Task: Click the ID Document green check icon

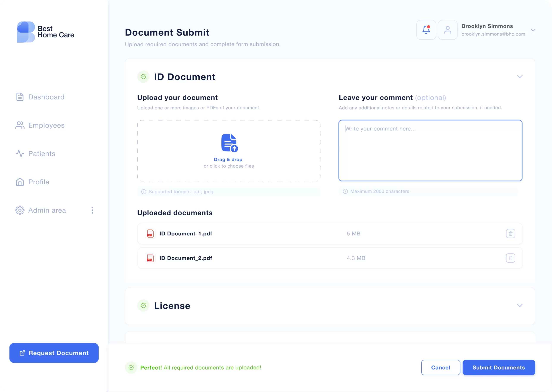Action: tap(143, 77)
